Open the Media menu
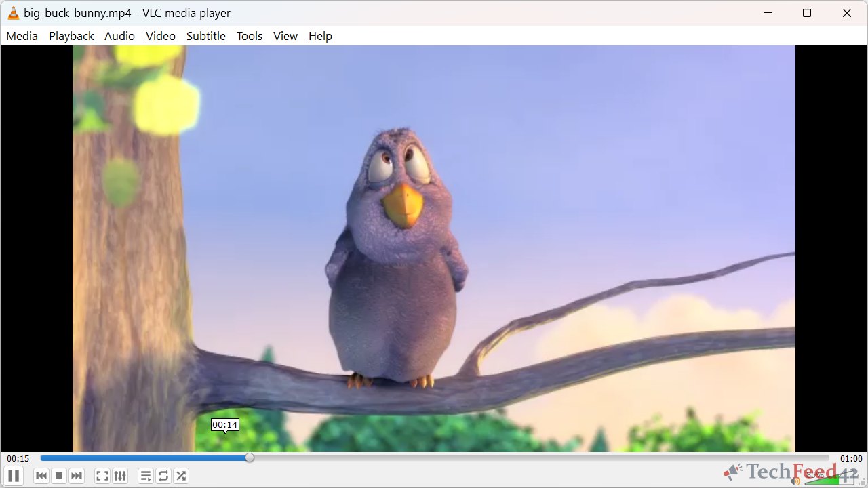The width and height of the screenshot is (868, 488). coord(22,36)
